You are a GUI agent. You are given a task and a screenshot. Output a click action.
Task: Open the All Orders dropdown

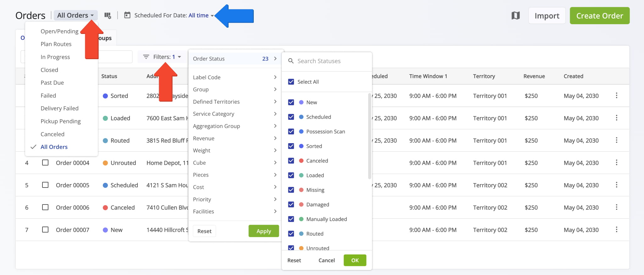[x=75, y=15]
